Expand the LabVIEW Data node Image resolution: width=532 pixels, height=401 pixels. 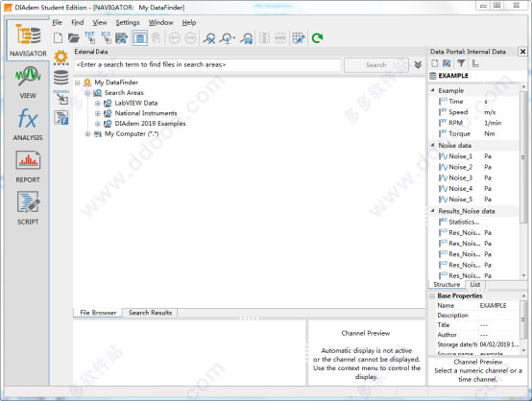(x=98, y=103)
